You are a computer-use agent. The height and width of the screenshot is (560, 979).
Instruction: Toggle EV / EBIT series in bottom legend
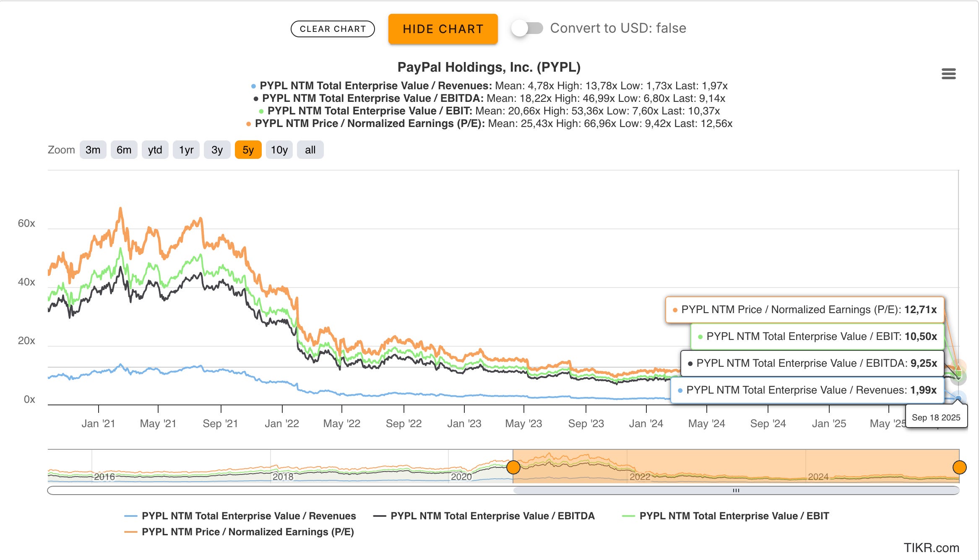(x=734, y=516)
